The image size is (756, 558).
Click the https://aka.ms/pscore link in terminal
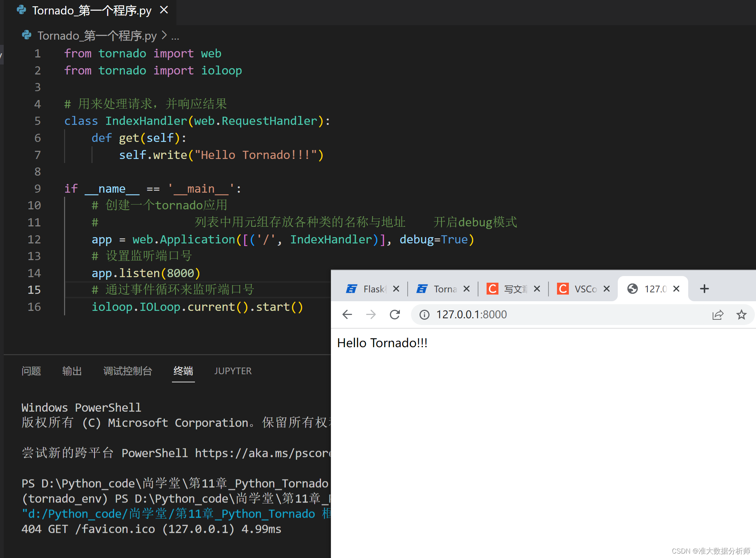(262, 453)
